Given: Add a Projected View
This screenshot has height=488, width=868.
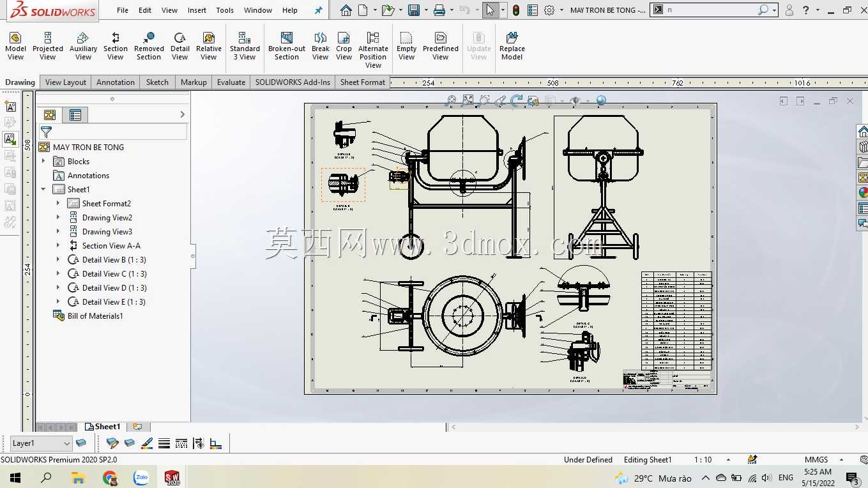Looking at the screenshot, I should tap(48, 46).
